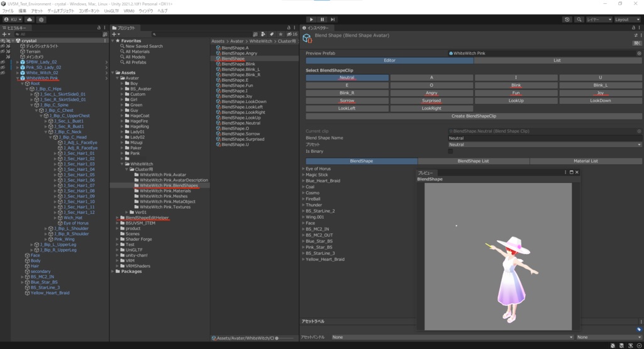
Task: Toggle scene visibility eye for crystal row
Action: pos(3,41)
